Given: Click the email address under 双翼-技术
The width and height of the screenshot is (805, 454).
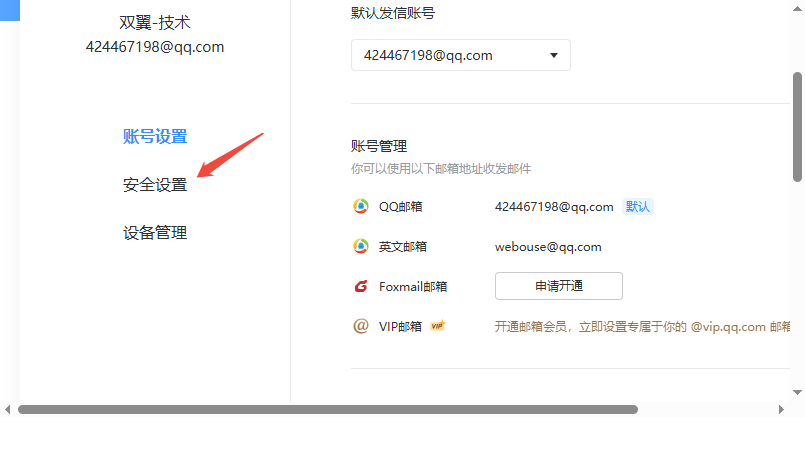Looking at the screenshot, I should (155, 47).
